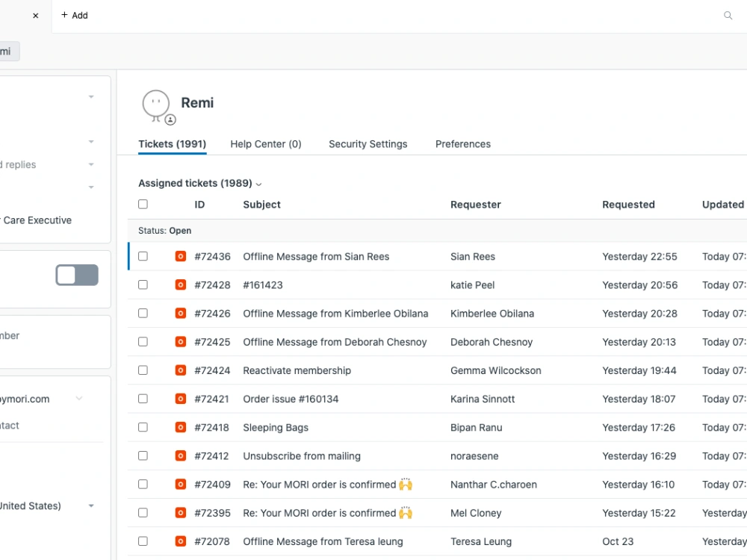The height and width of the screenshot is (560, 747).
Task: Sort tickets by ID column
Action: click(x=199, y=205)
